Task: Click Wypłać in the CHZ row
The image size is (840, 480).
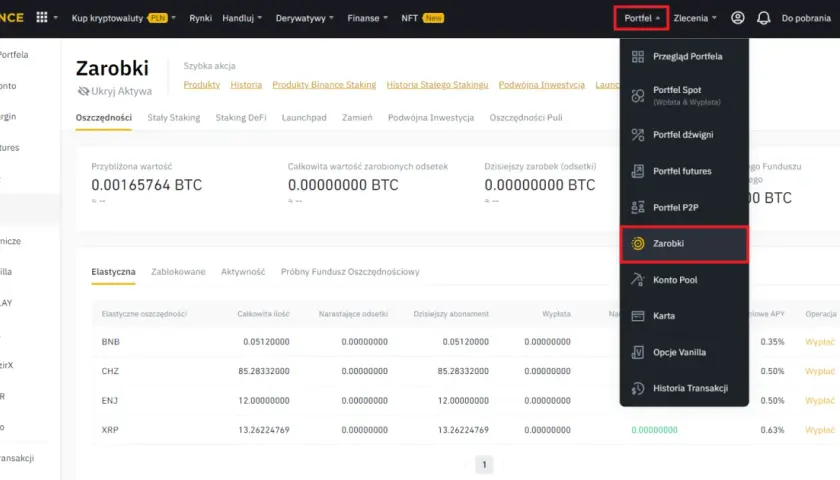Action: (820, 371)
